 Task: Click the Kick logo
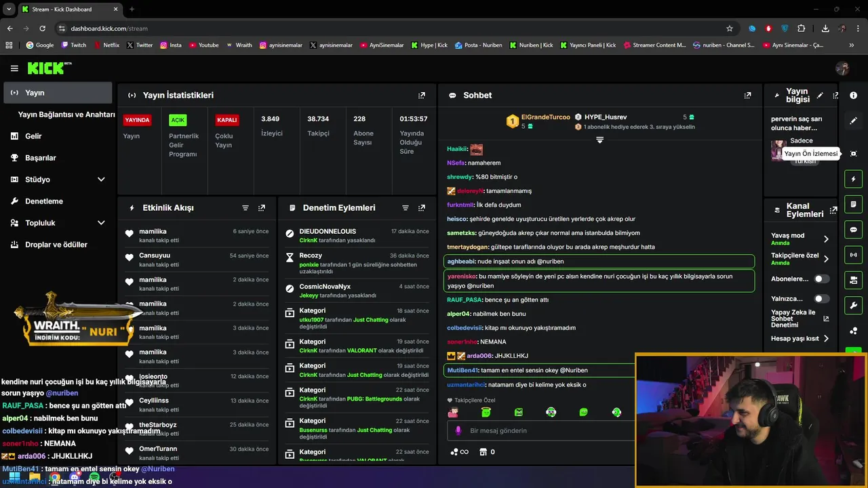[49, 68]
